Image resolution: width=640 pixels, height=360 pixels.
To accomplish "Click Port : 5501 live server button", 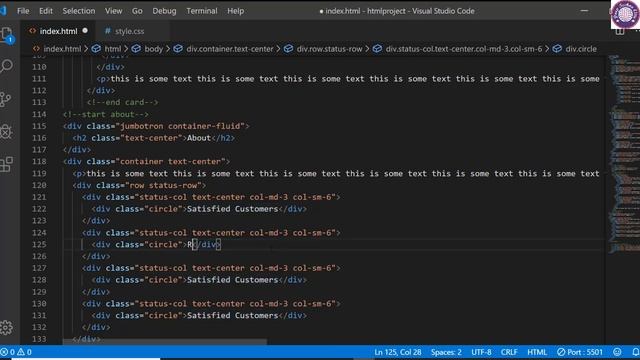I will click(x=580, y=352).
